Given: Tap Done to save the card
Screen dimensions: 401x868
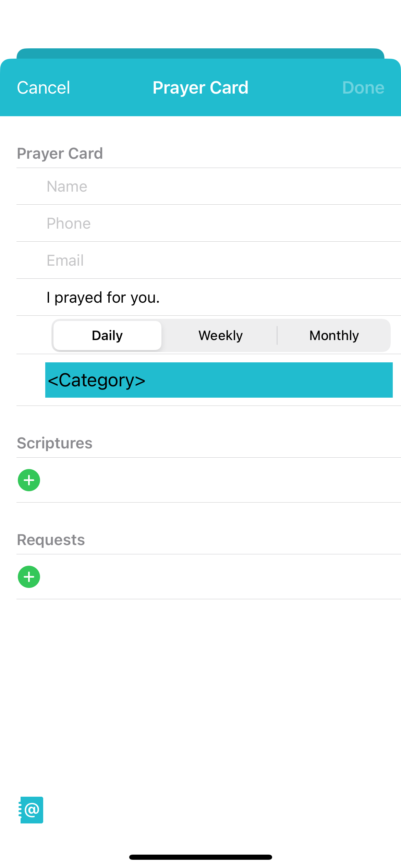Looking at the screenshot, I should point(363,87).
